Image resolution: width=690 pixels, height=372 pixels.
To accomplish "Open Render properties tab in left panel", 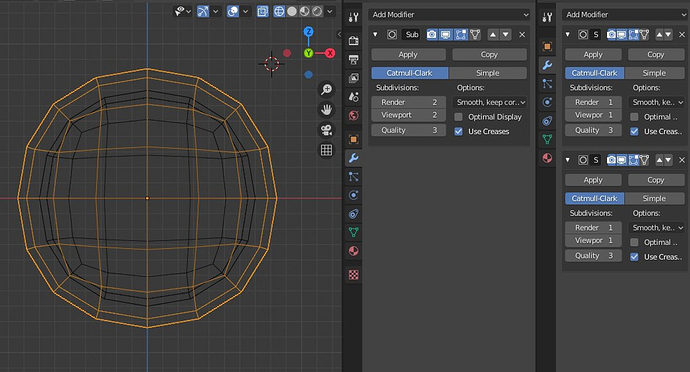I will [x=353, y=41].
